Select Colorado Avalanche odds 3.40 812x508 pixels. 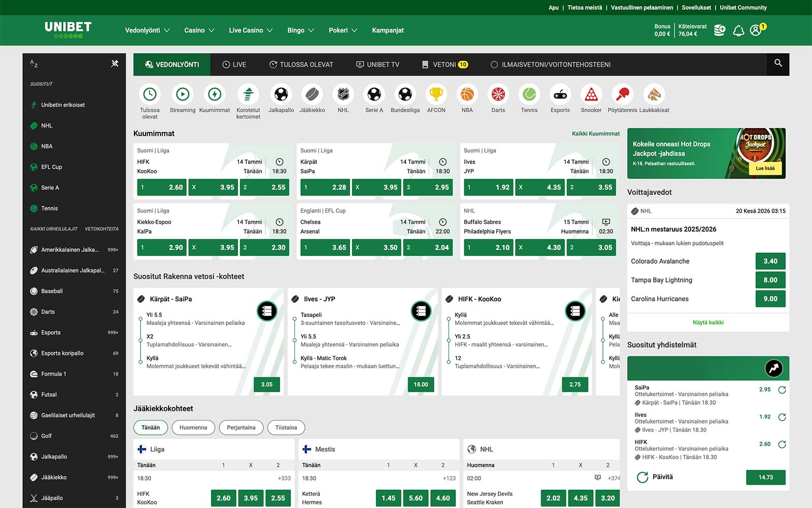pos(770,261)
